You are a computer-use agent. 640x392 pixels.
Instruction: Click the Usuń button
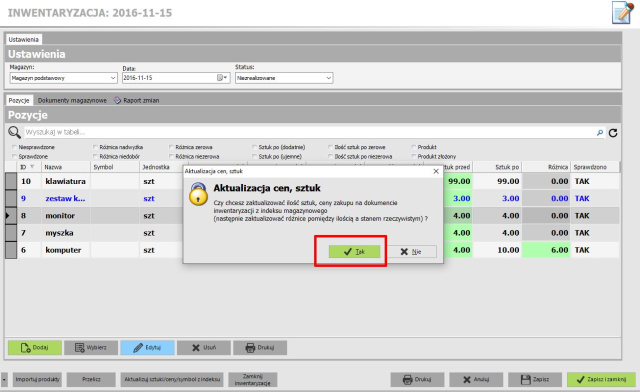coord(204,347)
